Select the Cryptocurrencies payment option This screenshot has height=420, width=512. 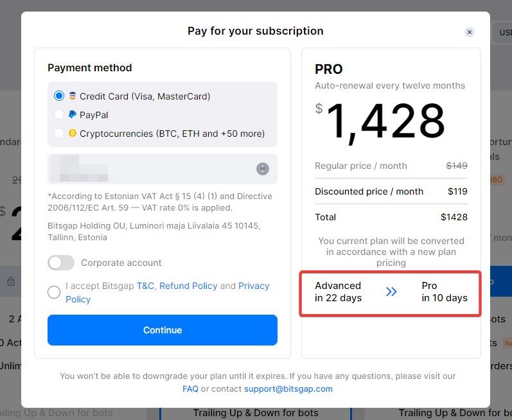59,134
